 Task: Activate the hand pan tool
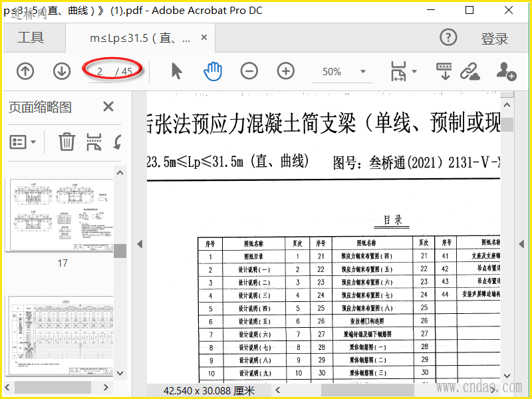click(213, 71)
